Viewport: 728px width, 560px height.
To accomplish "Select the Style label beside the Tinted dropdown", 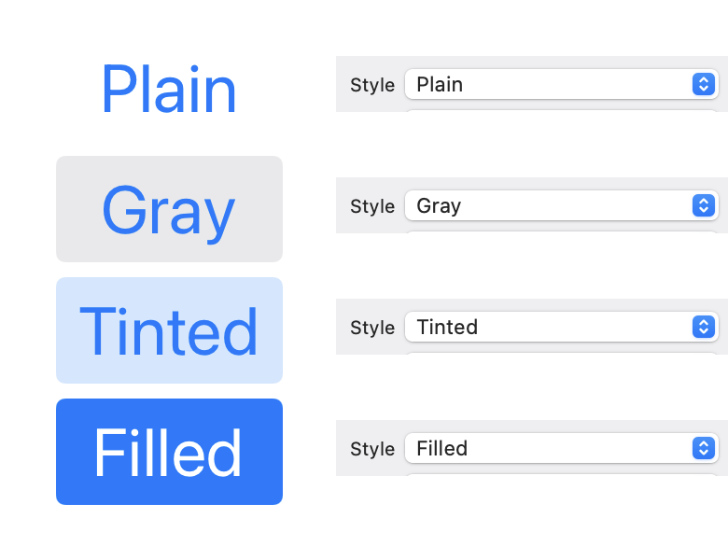I will 372,328.
